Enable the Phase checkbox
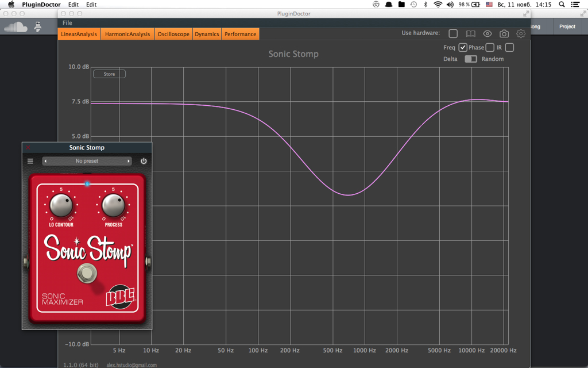 click(x=490, y=48)
